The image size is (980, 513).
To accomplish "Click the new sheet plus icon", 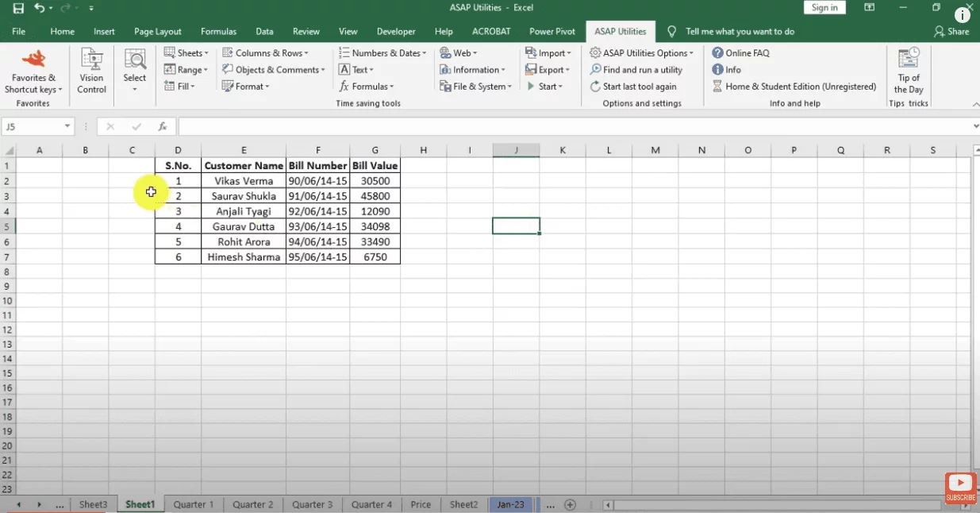I will (x=570, y=505).
